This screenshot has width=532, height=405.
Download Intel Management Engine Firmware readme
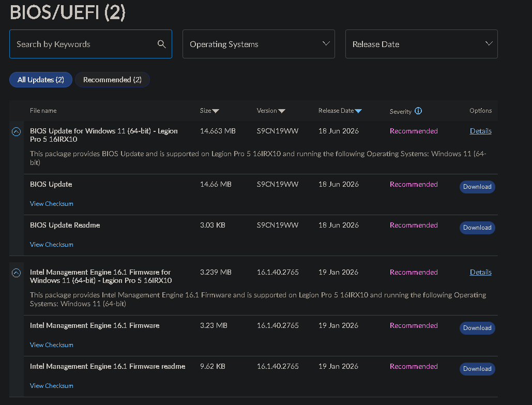477,369
